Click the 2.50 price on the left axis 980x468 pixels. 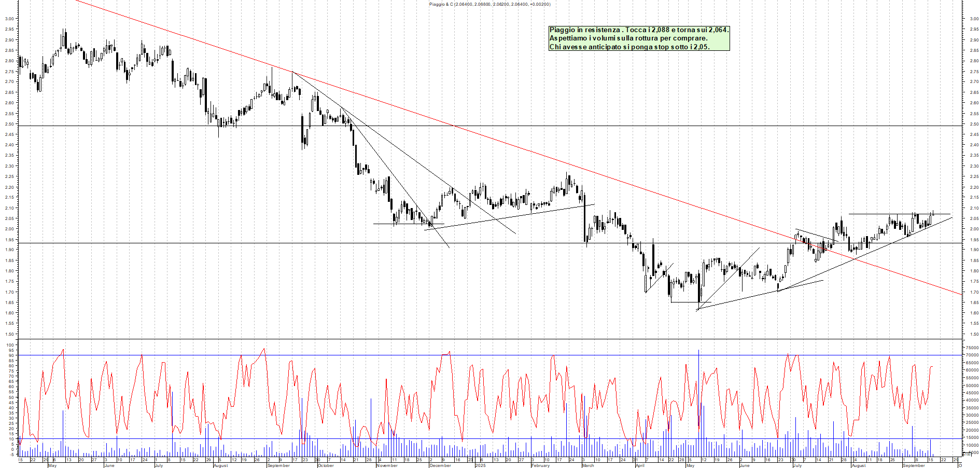[x=9, y=124]
